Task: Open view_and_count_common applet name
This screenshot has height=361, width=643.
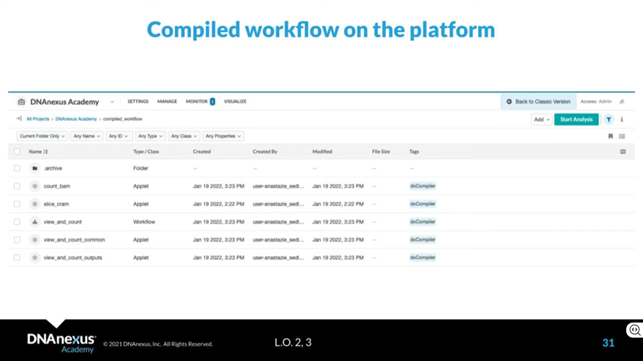Action: 74,240
